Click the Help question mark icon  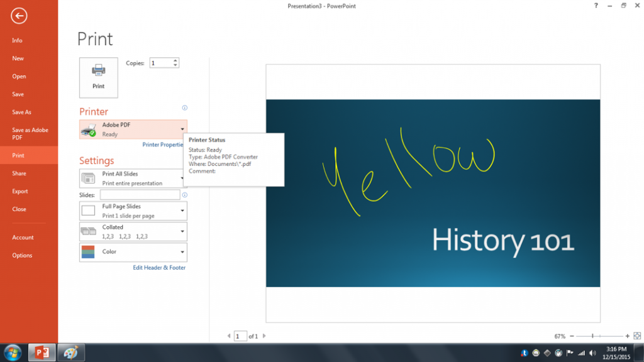[596, 6]
